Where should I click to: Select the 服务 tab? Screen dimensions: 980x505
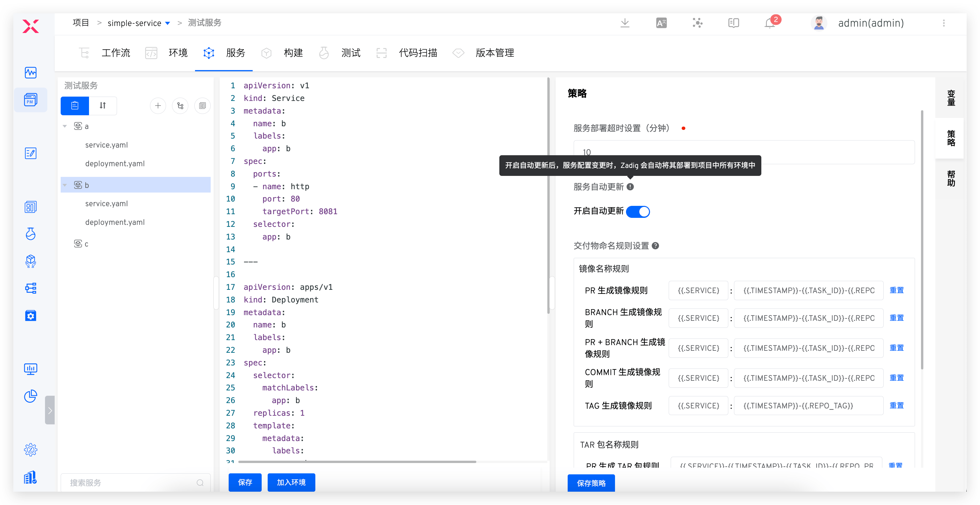tap(224, 53)
